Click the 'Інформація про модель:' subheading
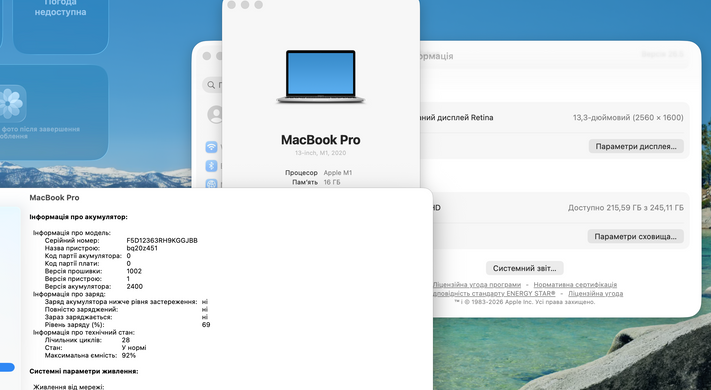Viewport: 711px width, 390px height. [72, 233]
